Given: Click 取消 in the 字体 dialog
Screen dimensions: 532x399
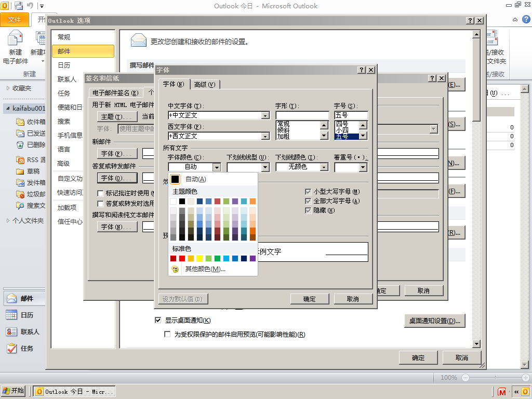Looking at the screenshot, I should click(x=353, y=299).
